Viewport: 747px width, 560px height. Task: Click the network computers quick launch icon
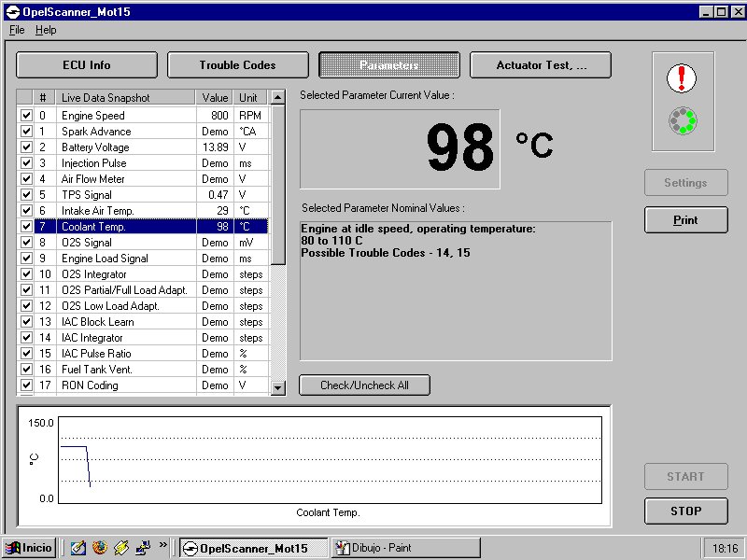143,548
